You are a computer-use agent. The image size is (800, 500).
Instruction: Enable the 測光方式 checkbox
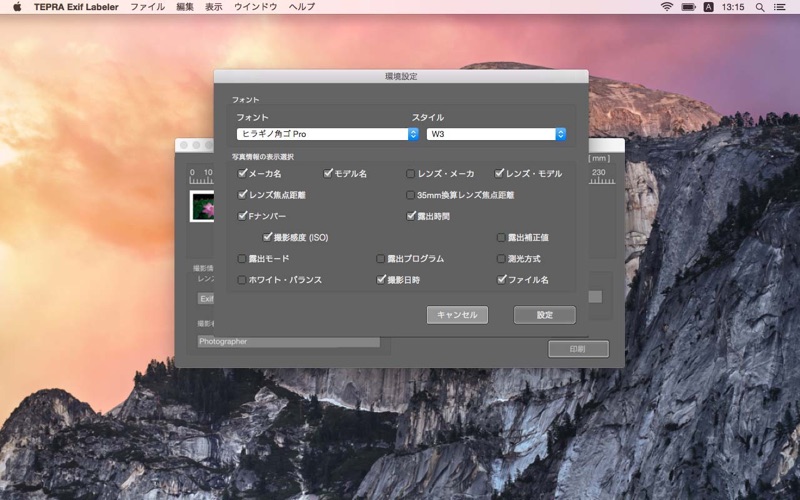coord(501,259)
